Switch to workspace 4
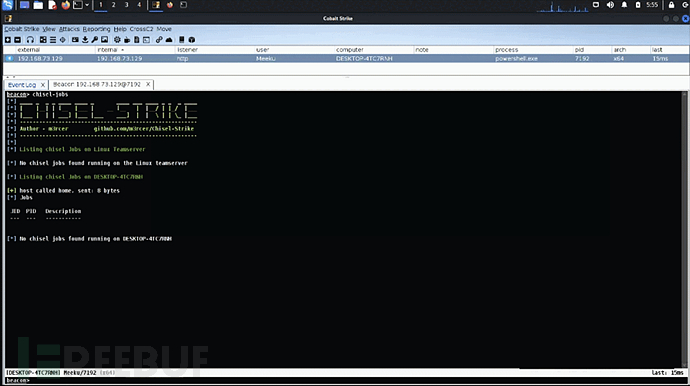Screen dimensions: 690x386 pyautogui.click(x=139, y=5)
